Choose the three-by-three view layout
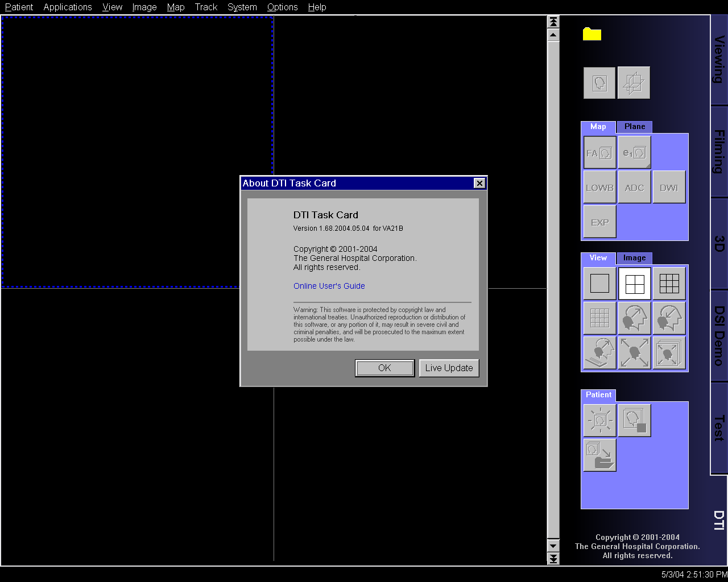This screenshot has height=582, width=728. tap(669, 283)
